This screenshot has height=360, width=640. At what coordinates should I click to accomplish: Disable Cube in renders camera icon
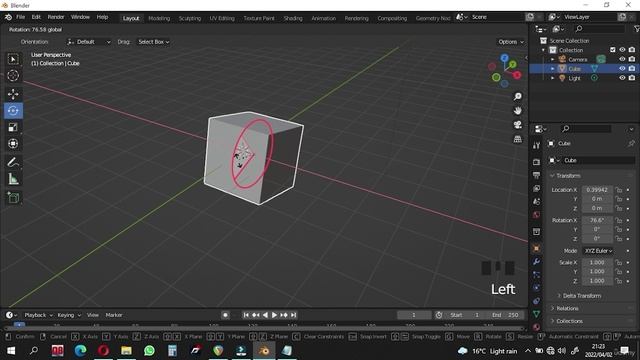point(632,69)
